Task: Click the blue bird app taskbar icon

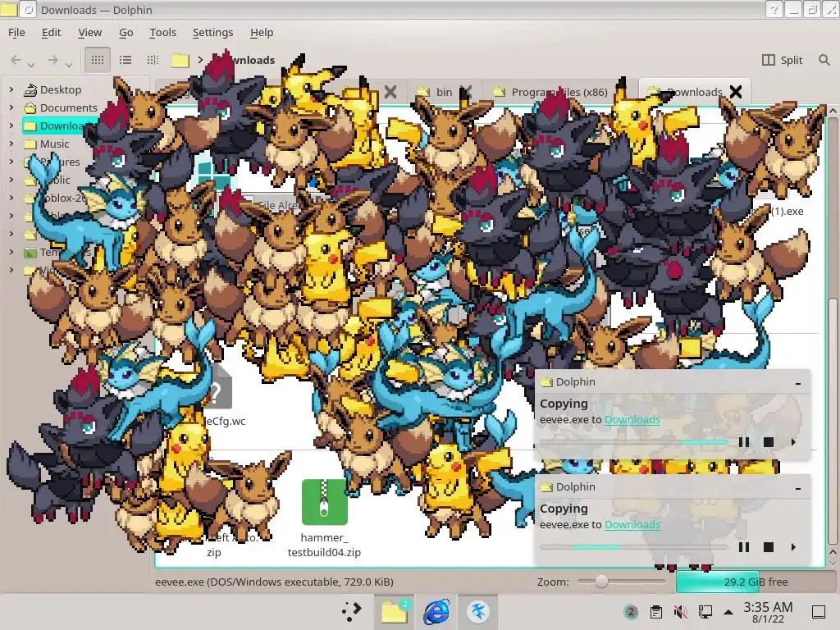Action: pos(478,611)
